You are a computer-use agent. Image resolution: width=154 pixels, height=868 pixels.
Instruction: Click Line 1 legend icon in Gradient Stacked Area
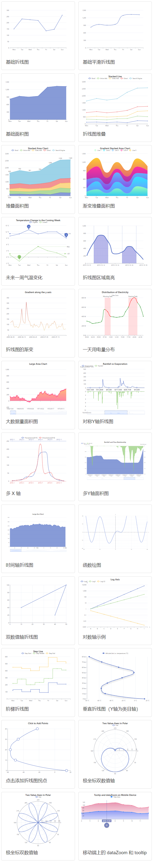click(95, 150)
